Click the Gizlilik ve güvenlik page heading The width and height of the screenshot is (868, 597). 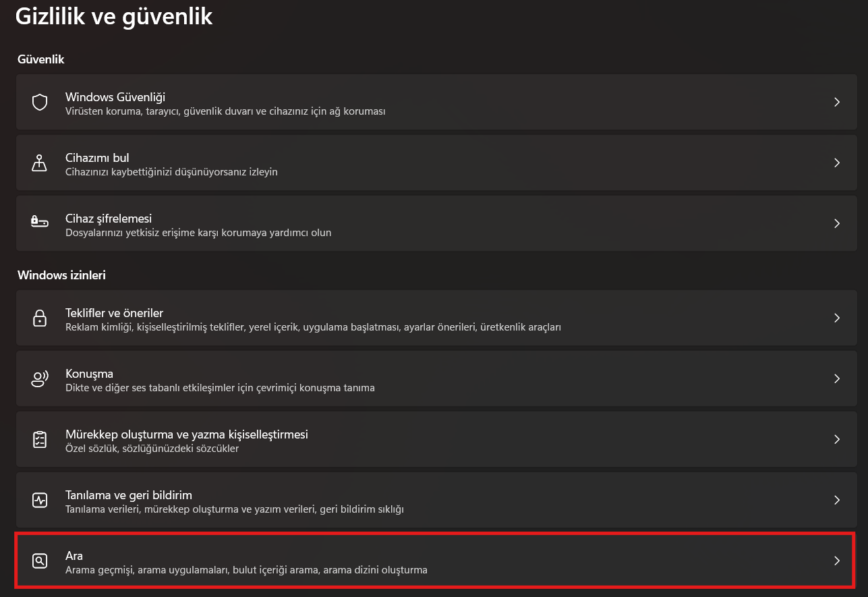click(x=114, y=17)
